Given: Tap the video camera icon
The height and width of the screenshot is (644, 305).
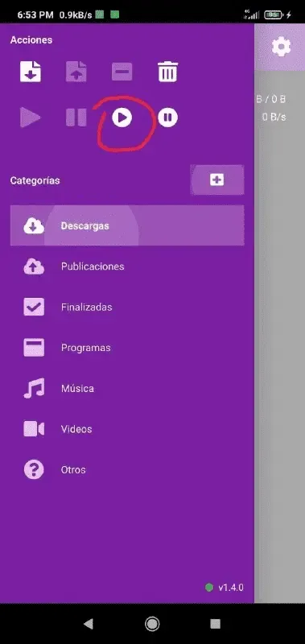Looking at the screenshot, I should point(34,429).
